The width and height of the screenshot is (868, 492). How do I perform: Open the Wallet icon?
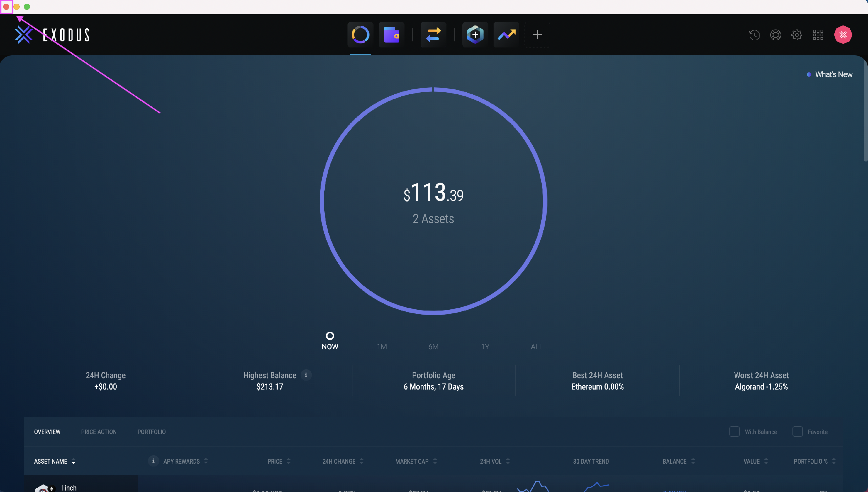391,34
